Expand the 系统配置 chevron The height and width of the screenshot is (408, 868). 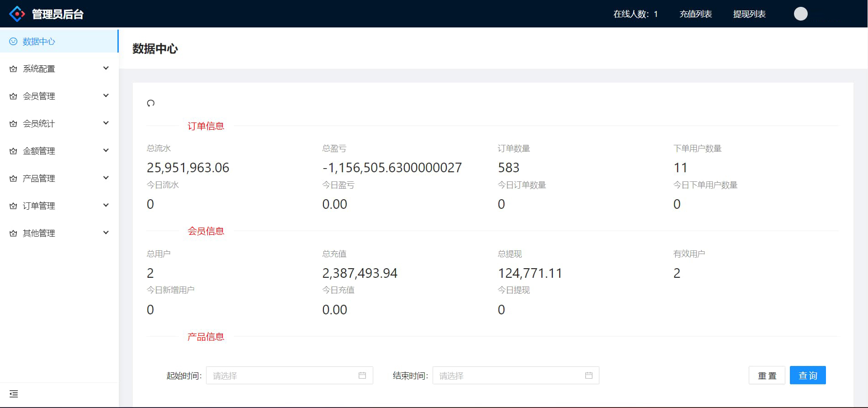point(106,68)
